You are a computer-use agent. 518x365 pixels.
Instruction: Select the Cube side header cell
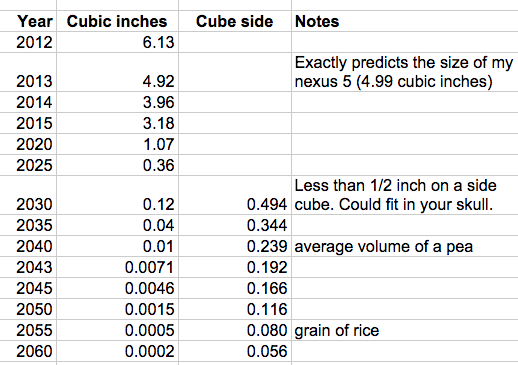click(x=235, y=21)
